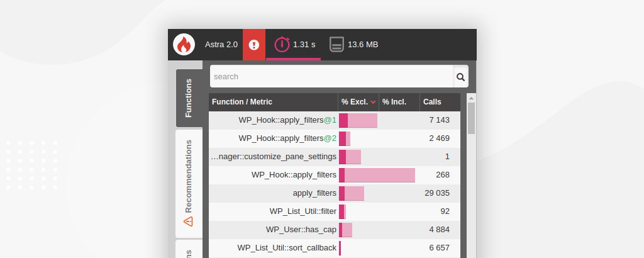
Task: Sort by Calls column header
Action: coord(440,102)
